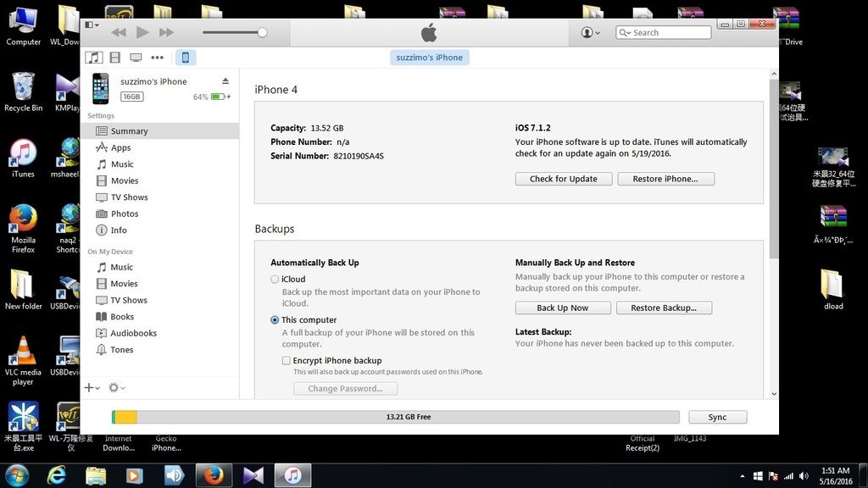Select the iCloud backup option
This screenshot has width=868, height=488.
(275, 280)
